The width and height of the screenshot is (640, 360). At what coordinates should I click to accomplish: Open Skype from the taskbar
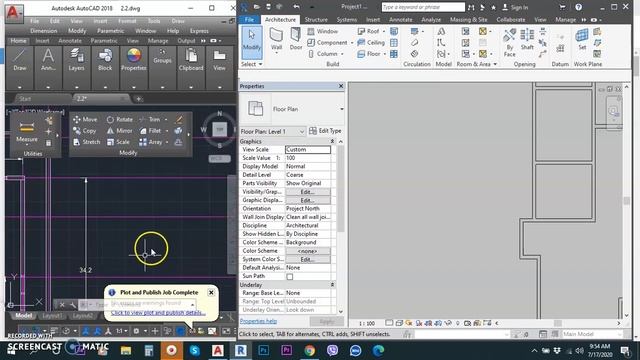(194, 350)
